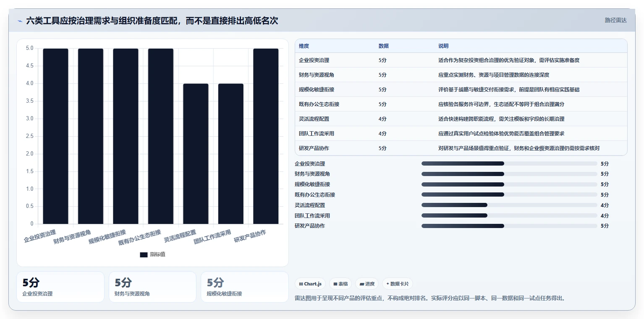
Task: Click the 既有办公生态衔接 bar in the chart
Action: pyautogui.click(x=161, y=136)
